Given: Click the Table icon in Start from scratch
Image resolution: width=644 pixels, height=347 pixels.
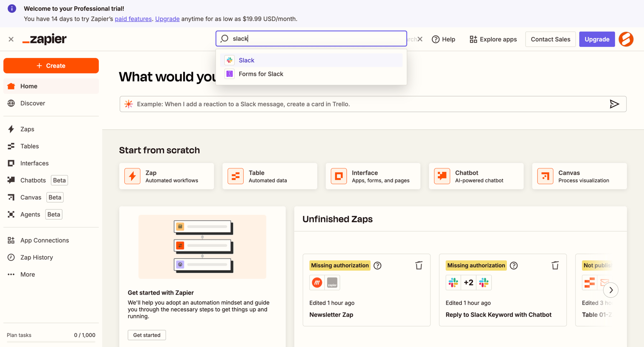Looking at the screenshot, I should point(236,176).
